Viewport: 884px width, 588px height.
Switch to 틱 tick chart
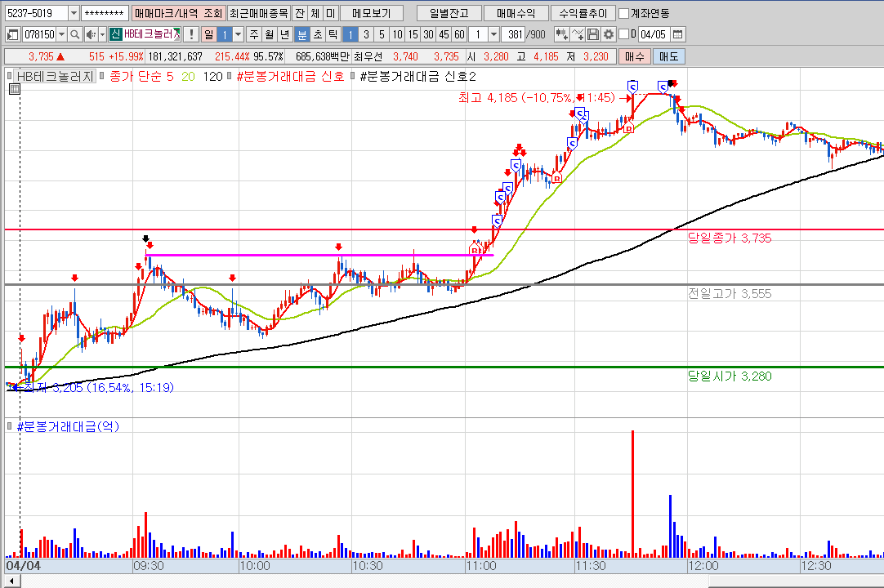(x=333, y=34)
